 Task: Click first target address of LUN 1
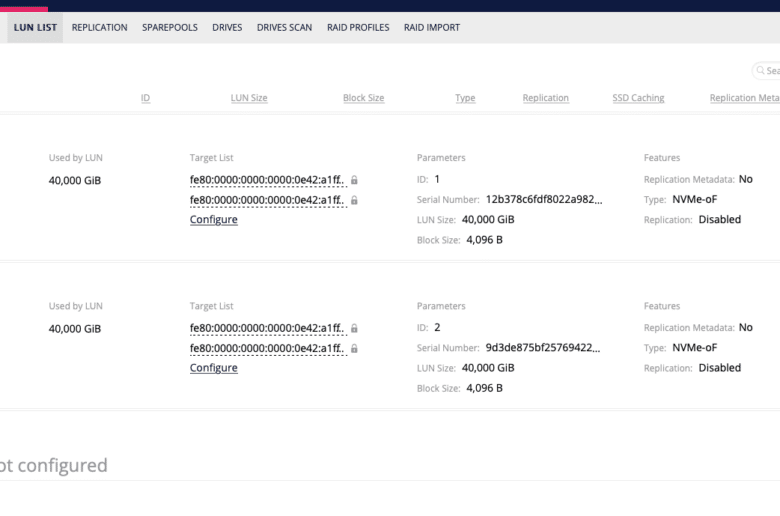coord(267,180)
